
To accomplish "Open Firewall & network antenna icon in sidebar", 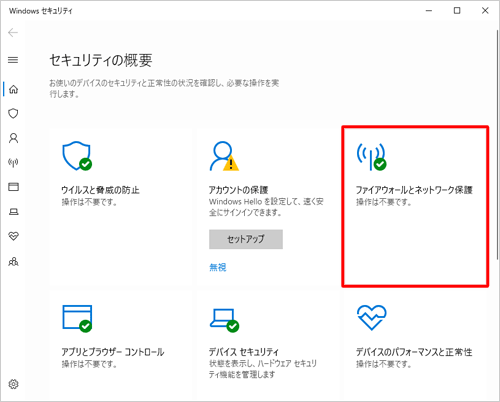I will coord(13,163).
